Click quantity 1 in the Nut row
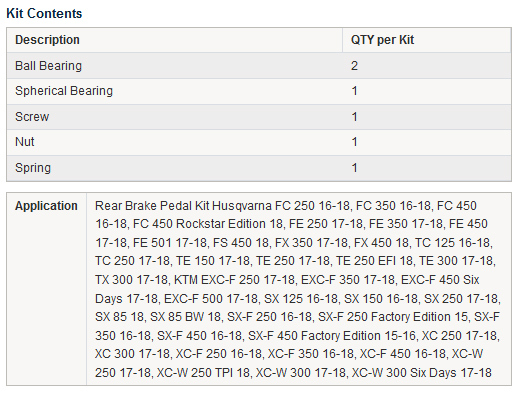The height and width of the screenshot is (395, 520). [354, 142]
